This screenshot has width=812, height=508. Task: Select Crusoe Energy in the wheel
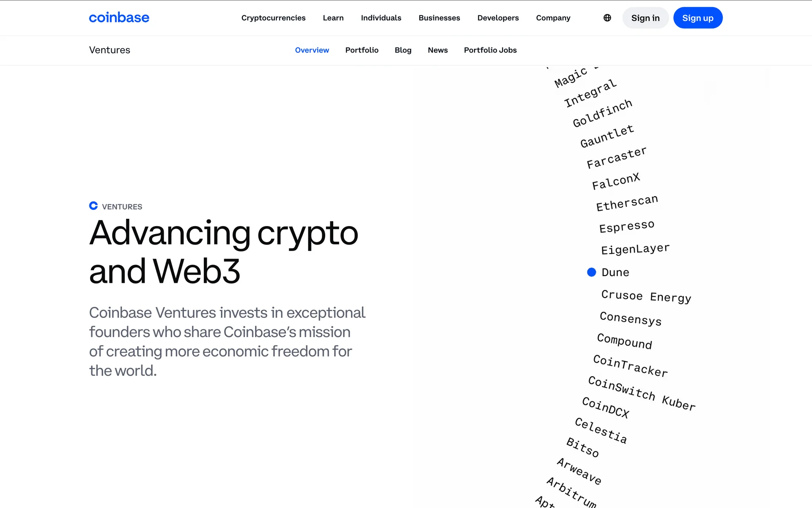pyautogui.click(x=646, y=296)
